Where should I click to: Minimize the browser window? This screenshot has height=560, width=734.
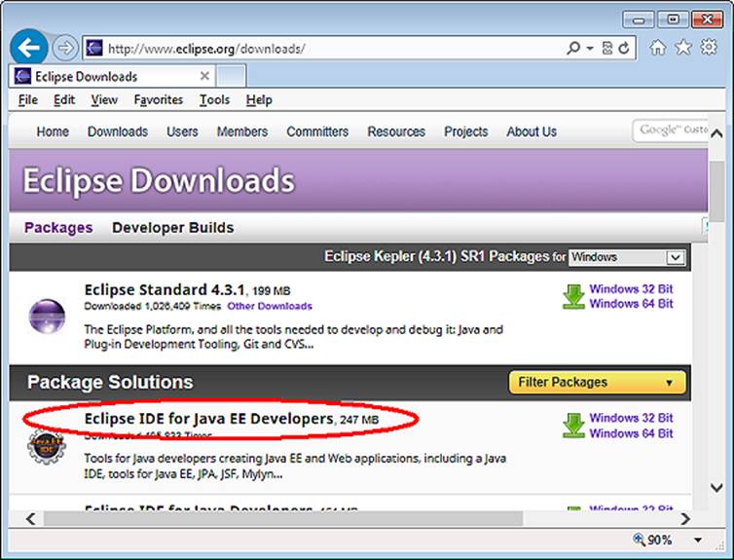[x=638, y=20]
